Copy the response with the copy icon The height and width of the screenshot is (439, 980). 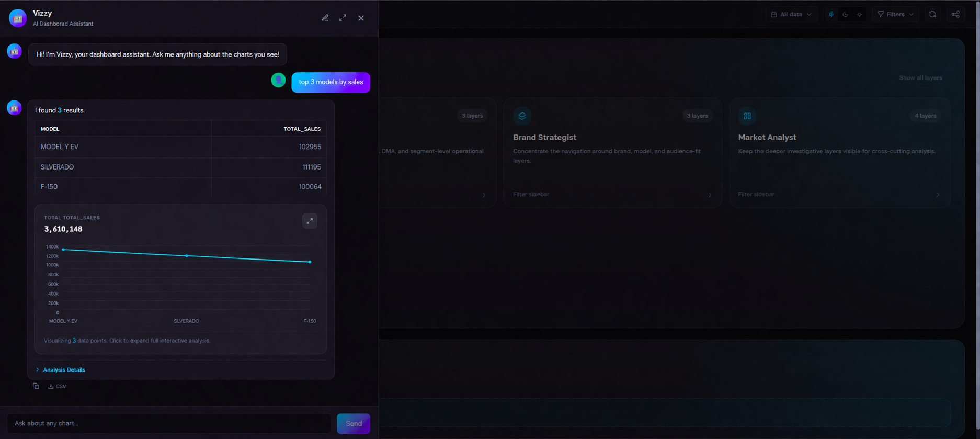pyautogui.click(x=36, y=386)
